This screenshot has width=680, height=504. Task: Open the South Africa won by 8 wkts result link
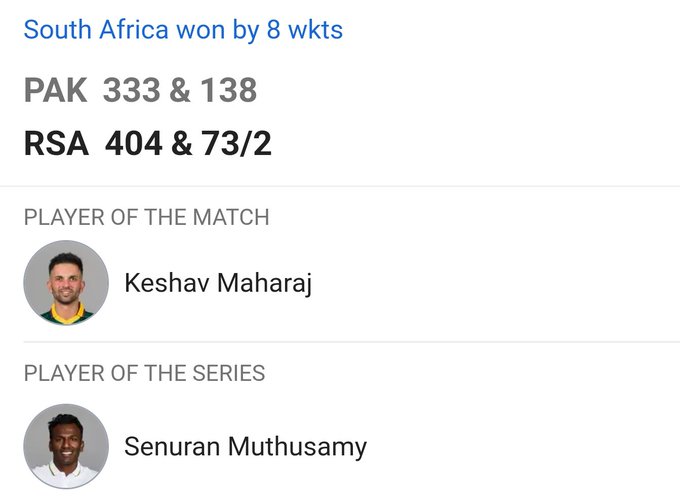tap(183, 30)
